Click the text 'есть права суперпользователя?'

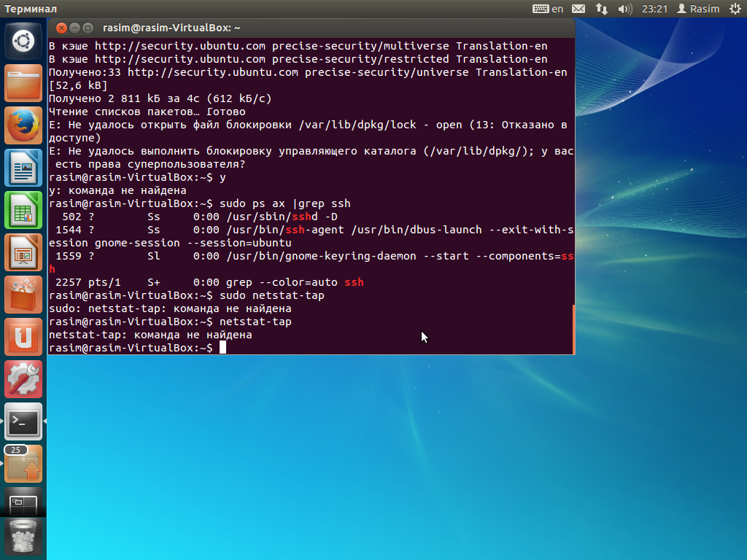click(x=150, y=164)
